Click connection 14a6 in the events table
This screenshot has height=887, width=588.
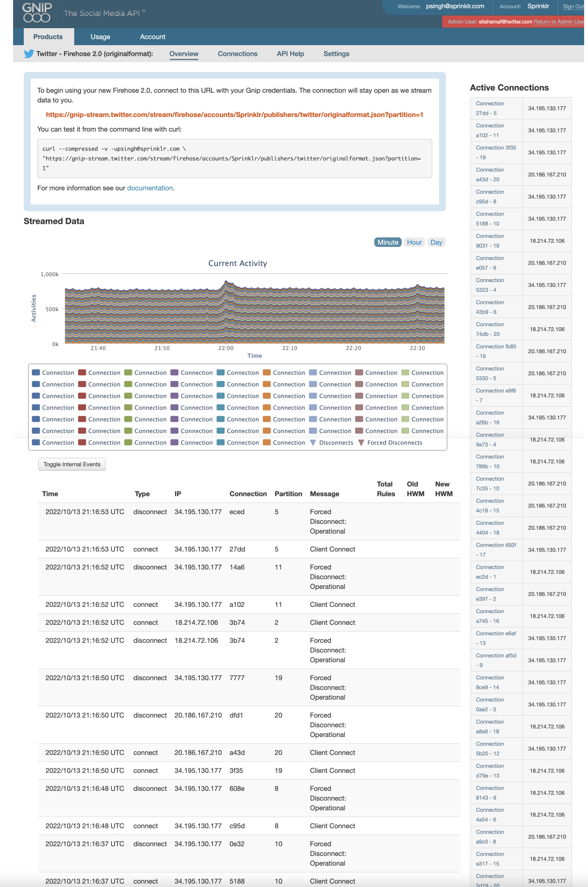pyautogui.click(x=237, y=568)
